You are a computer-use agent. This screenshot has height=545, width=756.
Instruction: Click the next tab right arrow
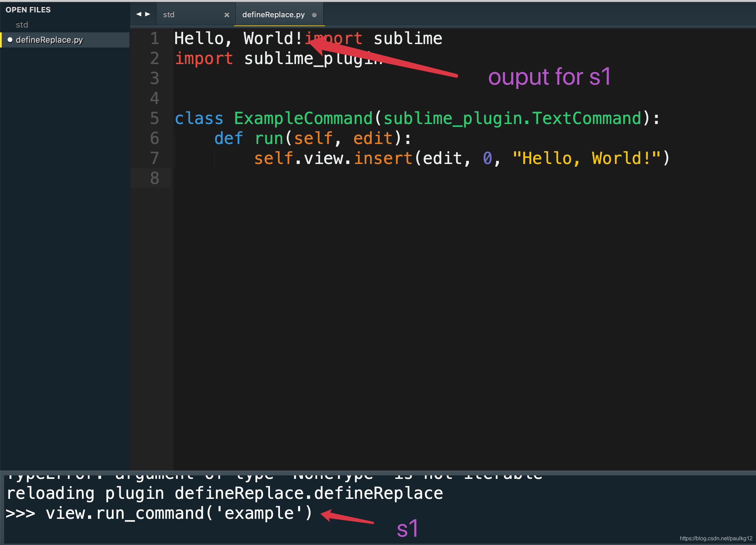tap(148, 14)
